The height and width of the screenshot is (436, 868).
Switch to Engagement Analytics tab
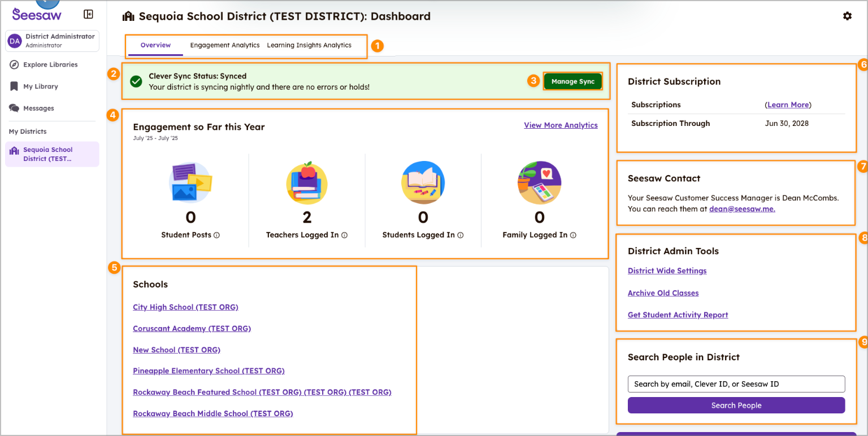coord(224,45)
